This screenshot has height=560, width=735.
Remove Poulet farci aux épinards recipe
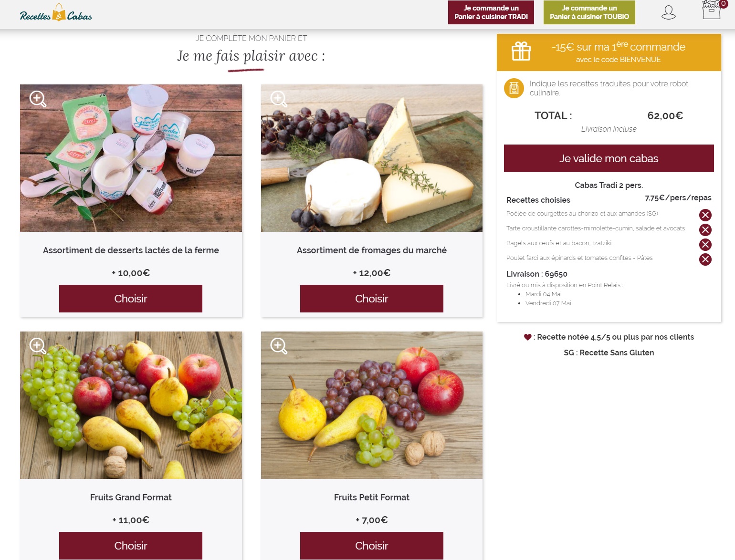click(705, 259)
